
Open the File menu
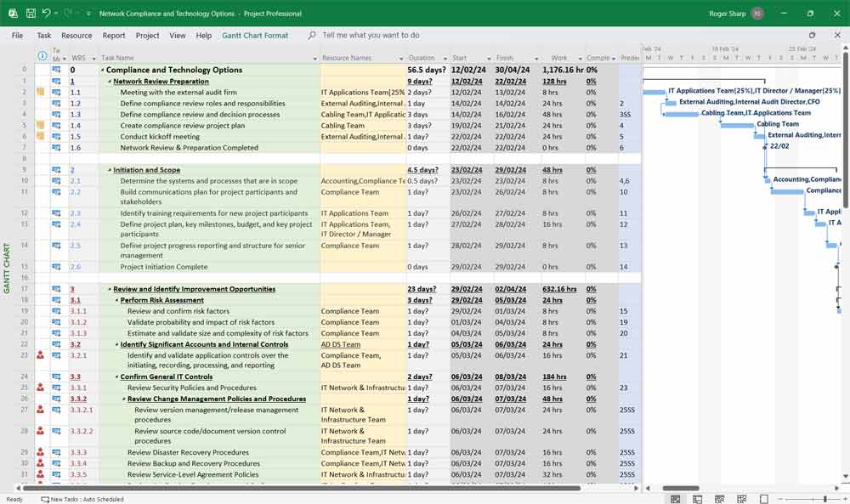pyautogui.click(x=17, y=36)
